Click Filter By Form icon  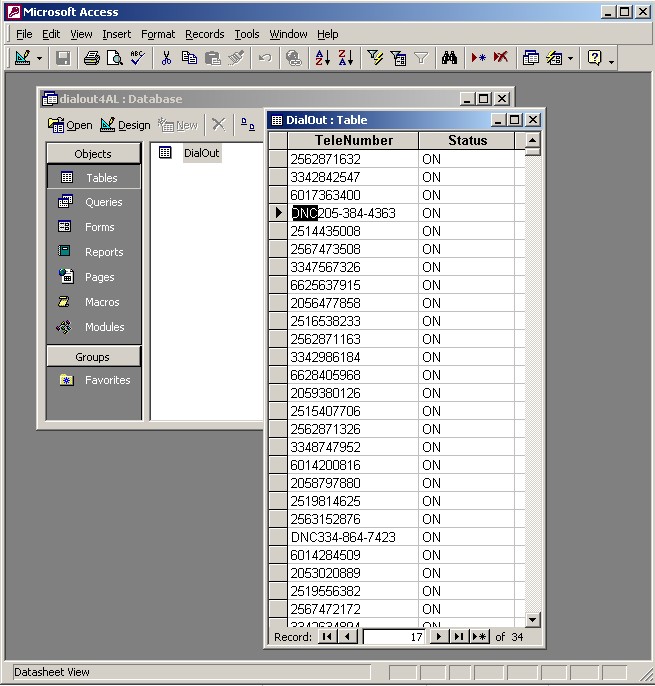[398, 58]
